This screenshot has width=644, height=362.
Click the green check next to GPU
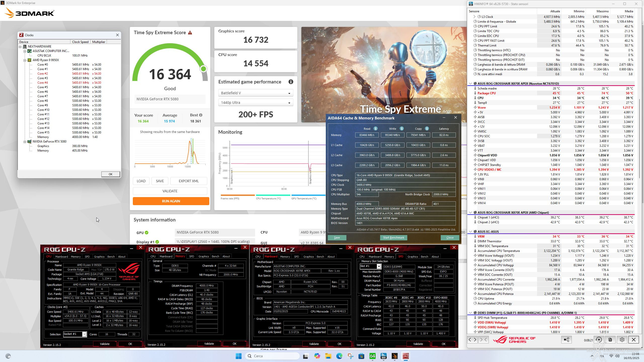point(147,233)
